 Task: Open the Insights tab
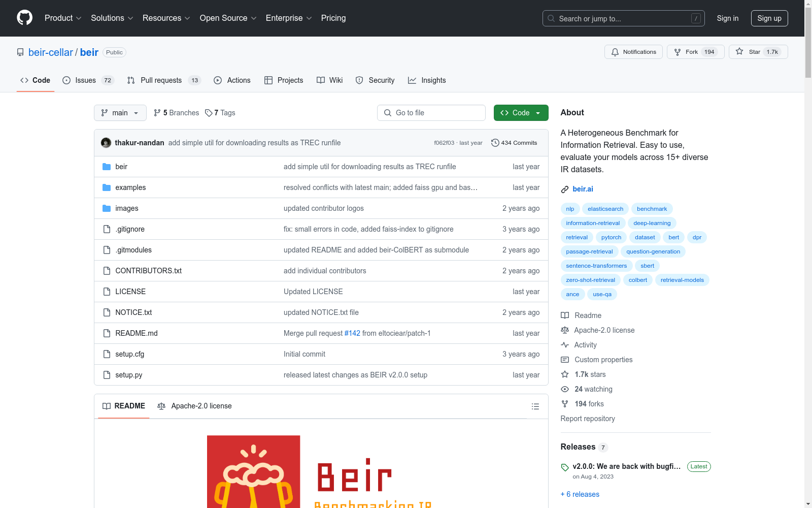click(427, 80)
